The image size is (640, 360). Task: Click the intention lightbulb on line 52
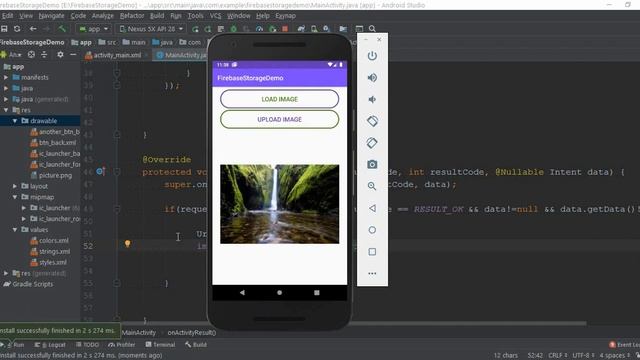click(127, 244)
